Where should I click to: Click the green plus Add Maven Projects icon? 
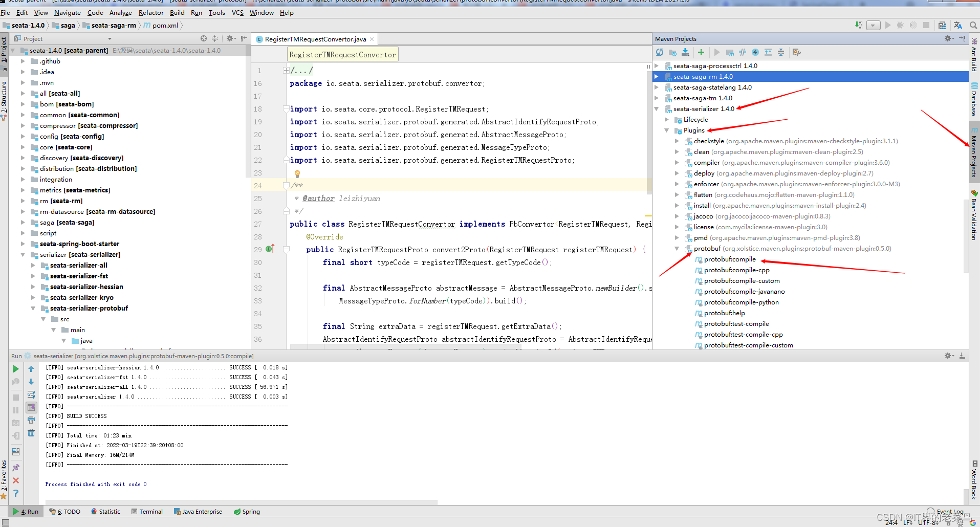[x=701, y=52]
